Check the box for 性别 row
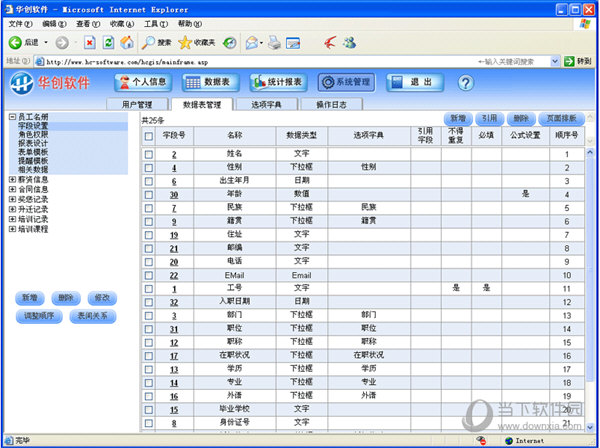The image size is (600, 448). (148, 168)
